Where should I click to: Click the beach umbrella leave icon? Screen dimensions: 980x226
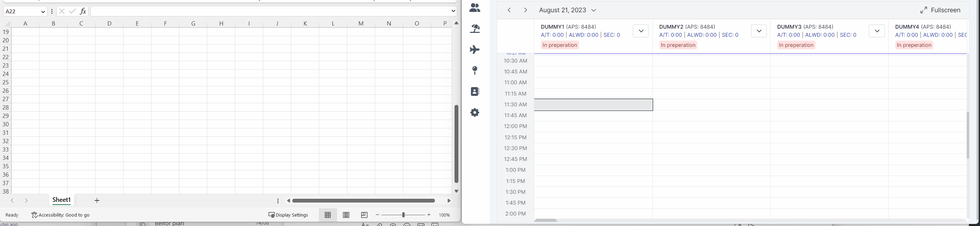click(x=475, y=29)
